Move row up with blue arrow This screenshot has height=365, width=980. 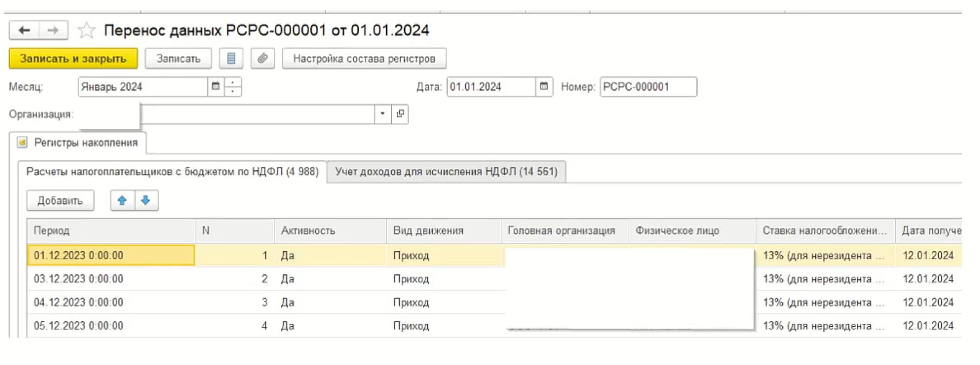pyautogui.click(x=122, y=201)
